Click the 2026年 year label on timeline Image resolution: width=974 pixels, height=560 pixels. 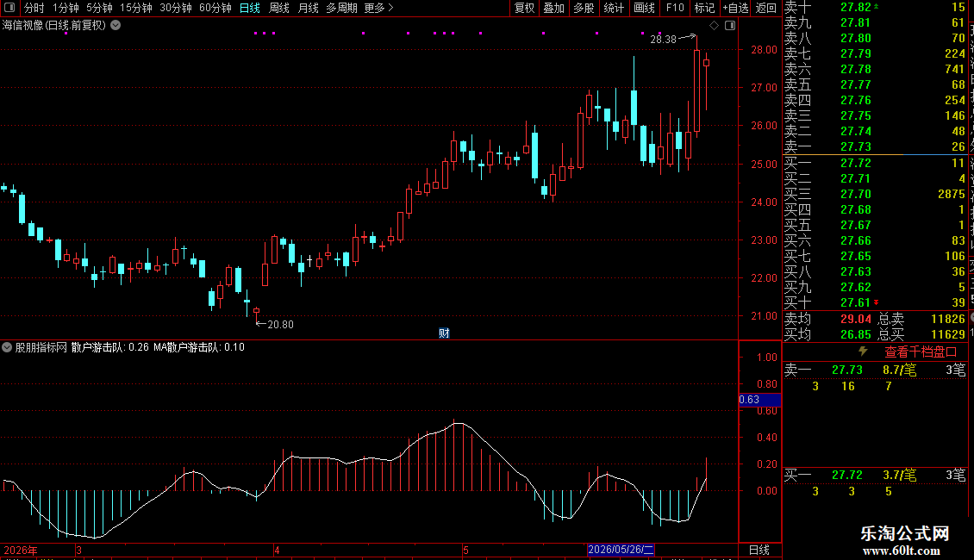[x=21, y=550]
